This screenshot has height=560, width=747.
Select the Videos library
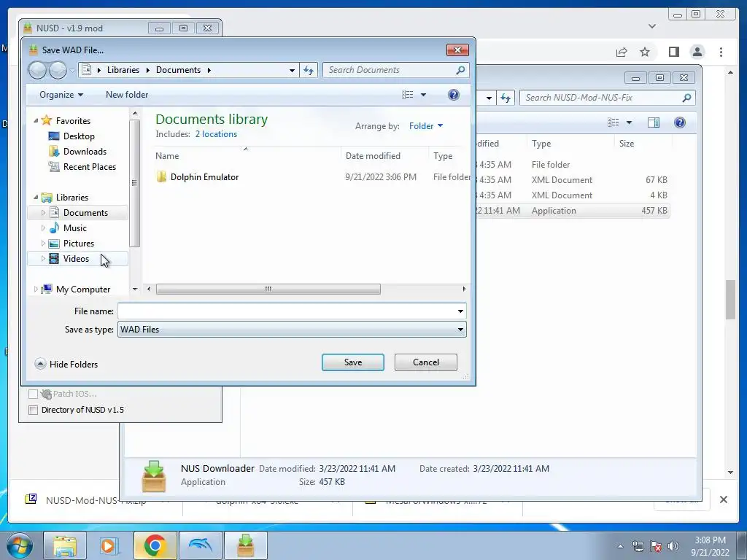(76, 259)
